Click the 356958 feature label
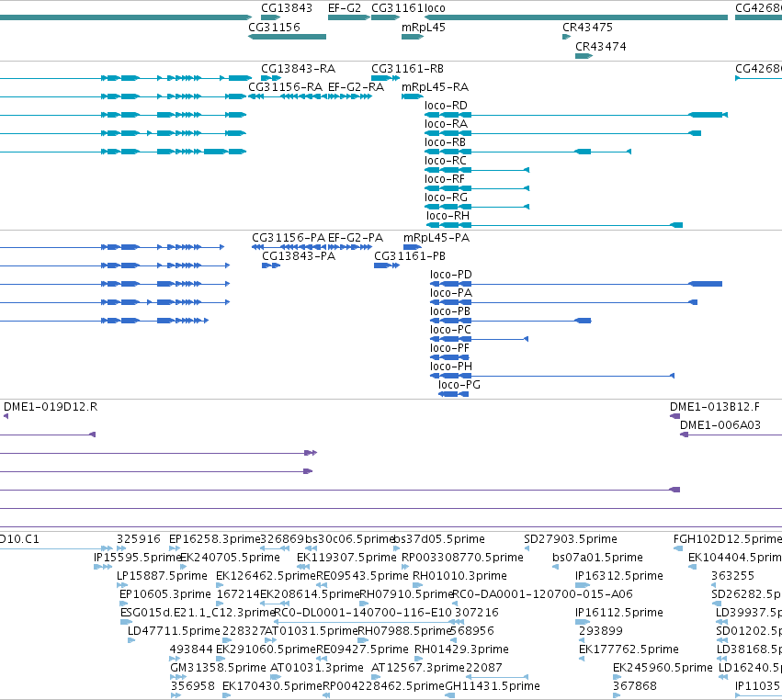The height and width of the screenshot is (700, 782). point(192,686)
